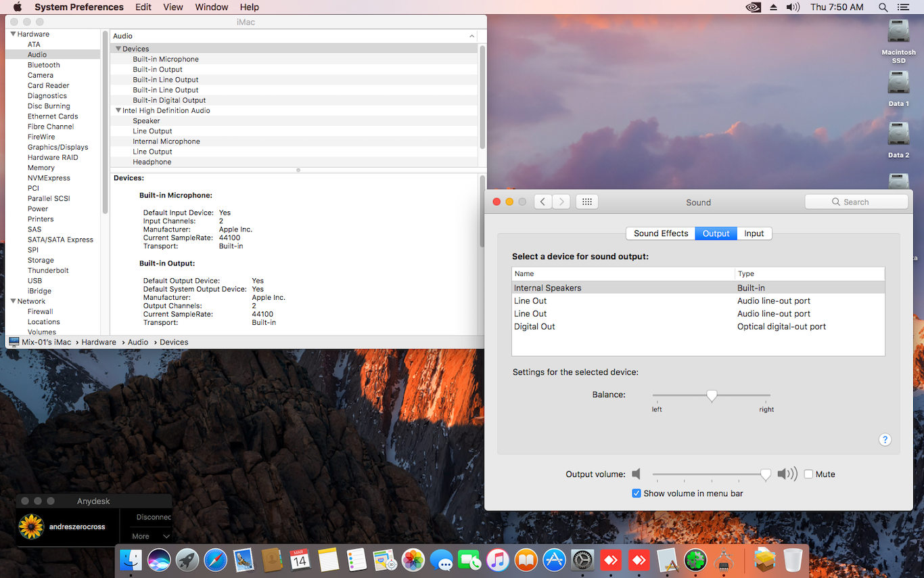924x578 pixels.
Task: Switch to the Sound Effects tab
Action: (x=661, y=234)
